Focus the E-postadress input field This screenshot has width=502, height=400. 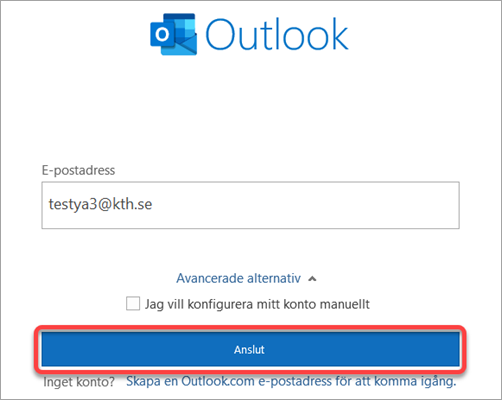[250, 205]
